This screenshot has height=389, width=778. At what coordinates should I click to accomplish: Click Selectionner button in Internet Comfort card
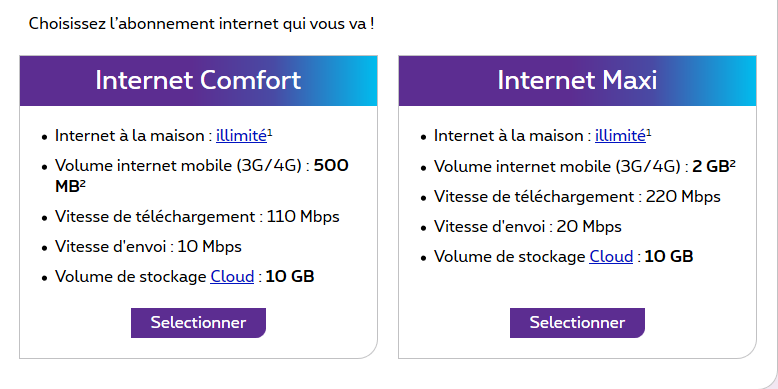click(x=198, y=323)
